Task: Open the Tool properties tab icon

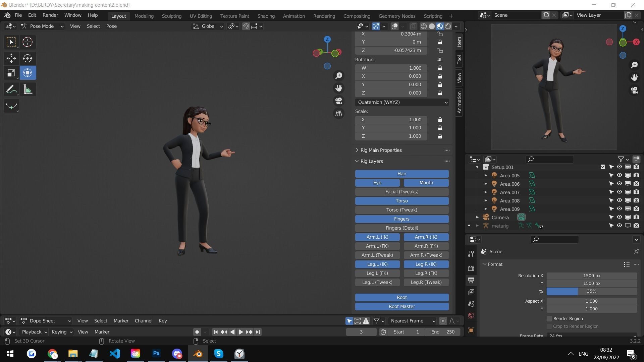Action: [x=471, y=254]
